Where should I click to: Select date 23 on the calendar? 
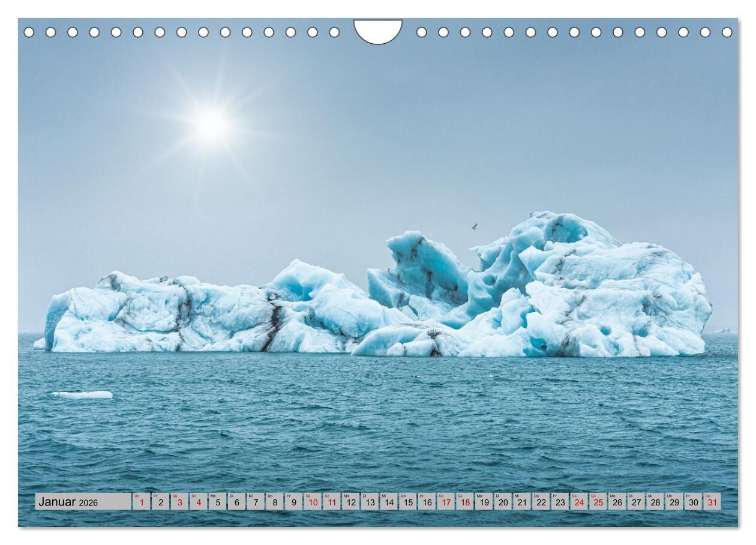(x=560, y=502)
